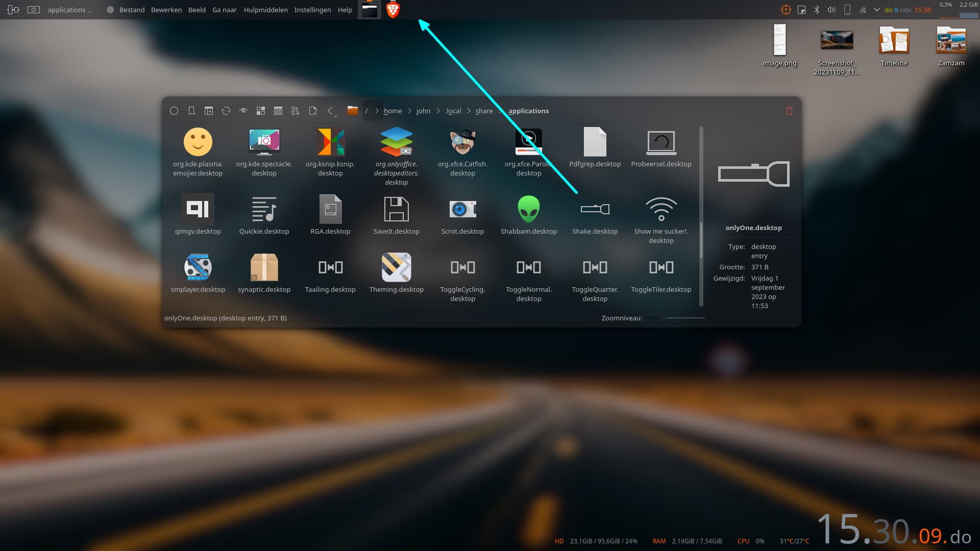This screenshot has height=551, width=980.
Task: Click the add bookmark icon in toolbar
Action: click(191, 111)
